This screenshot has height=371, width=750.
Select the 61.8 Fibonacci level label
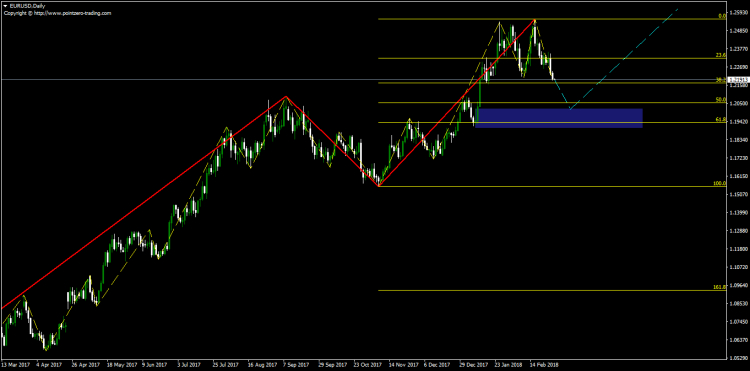tap(721, 119)
